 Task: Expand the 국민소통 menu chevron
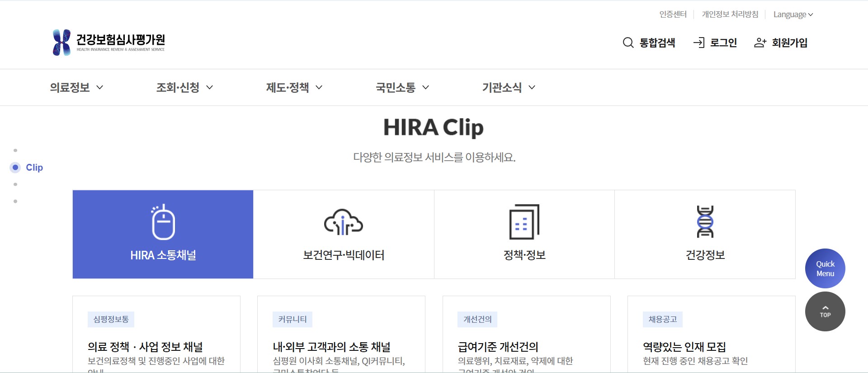click(425, 87)
